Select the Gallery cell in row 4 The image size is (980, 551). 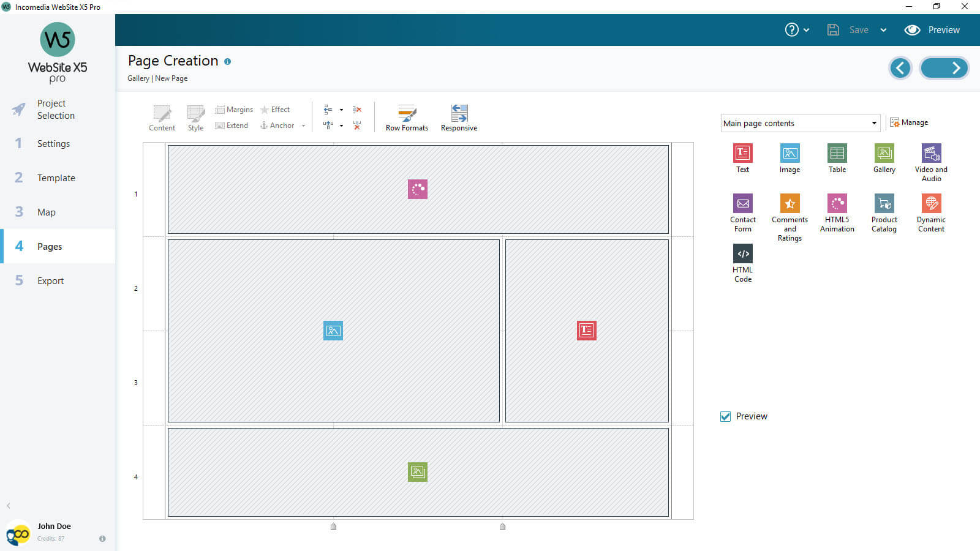[x=418, y=472]
